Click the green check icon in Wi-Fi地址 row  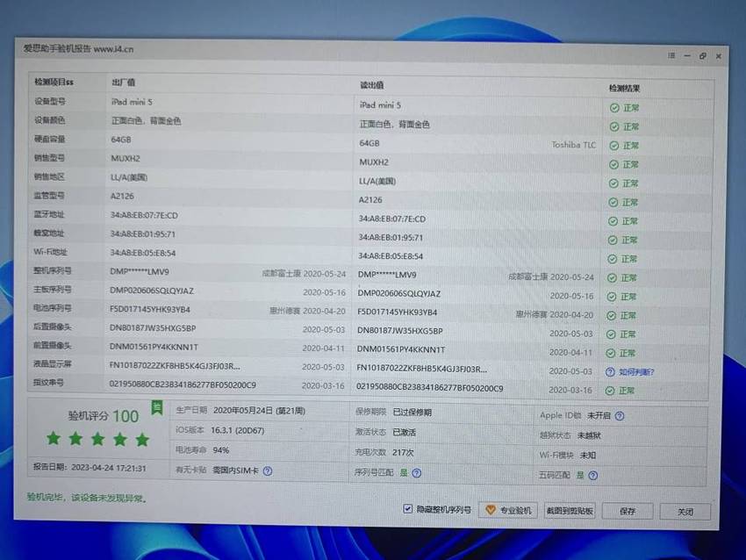pos(613,259)
